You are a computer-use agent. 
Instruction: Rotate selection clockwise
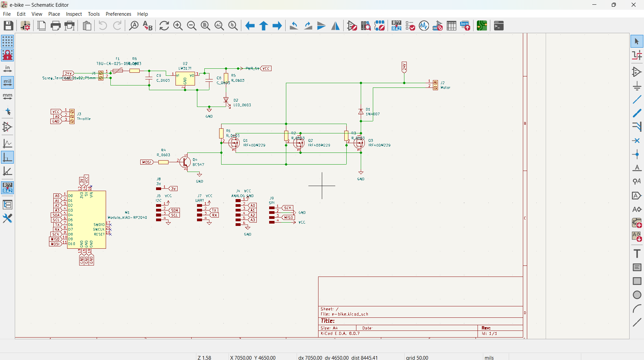(x=308, y=25)
